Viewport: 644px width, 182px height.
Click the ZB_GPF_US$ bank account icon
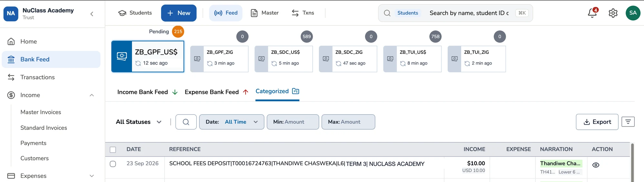pyautogui.click(x=122, y=56)
